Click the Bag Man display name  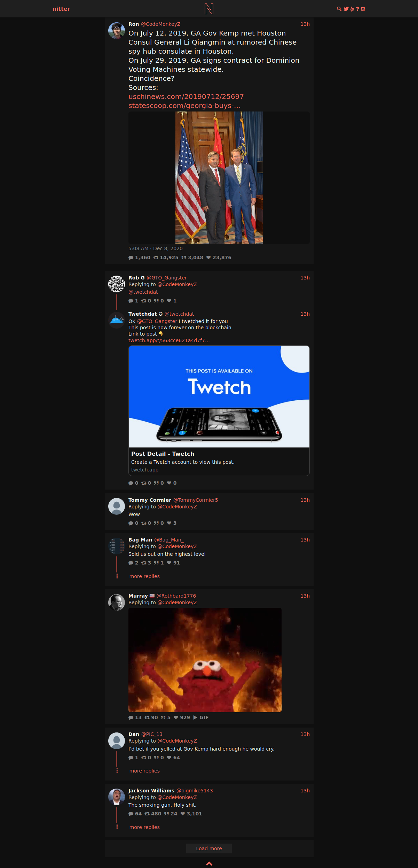coord(140,540)
